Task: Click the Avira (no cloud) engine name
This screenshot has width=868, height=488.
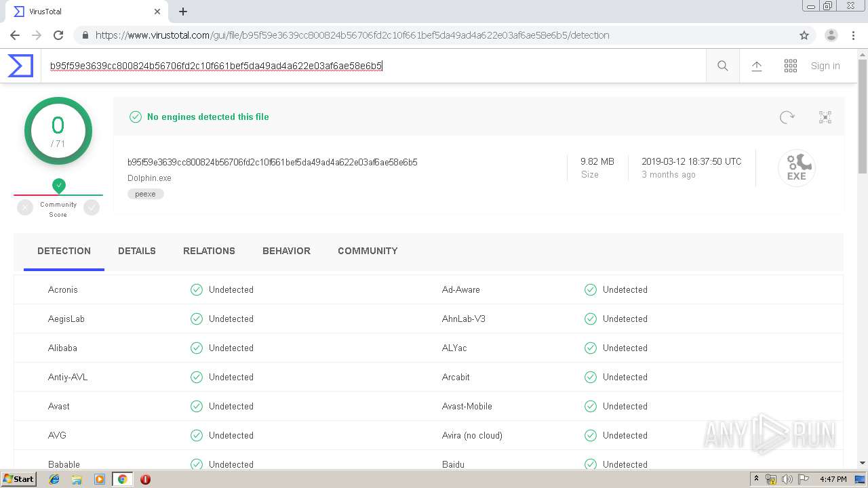Action: click(472, 435)
